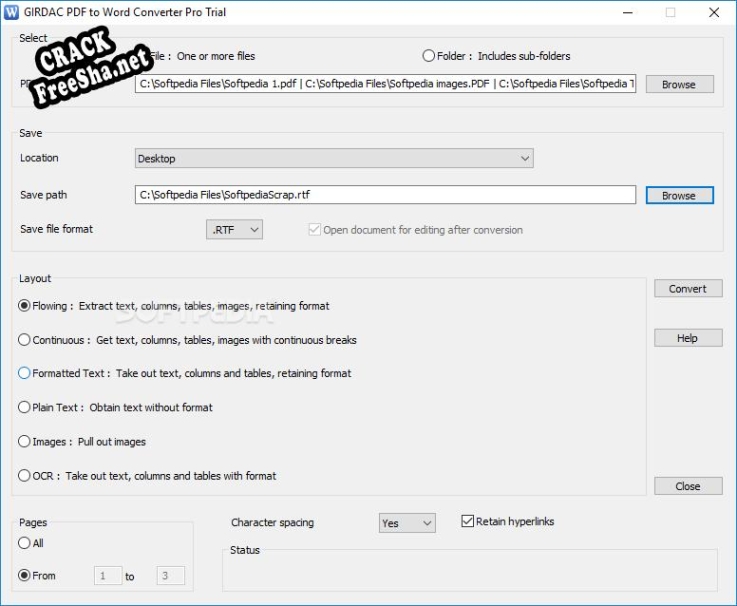Click Browse next to Save path
The image size is (737, 606).
point(678,195)
